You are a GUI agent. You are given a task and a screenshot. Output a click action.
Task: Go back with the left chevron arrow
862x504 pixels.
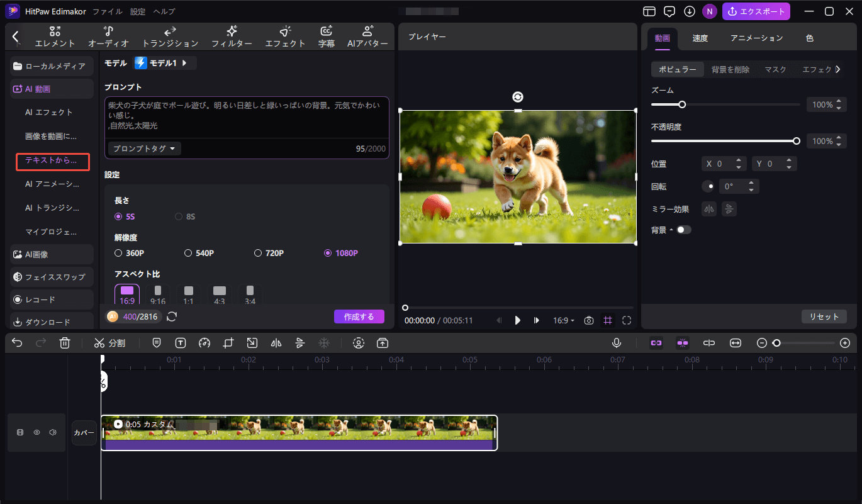point(16,37)
